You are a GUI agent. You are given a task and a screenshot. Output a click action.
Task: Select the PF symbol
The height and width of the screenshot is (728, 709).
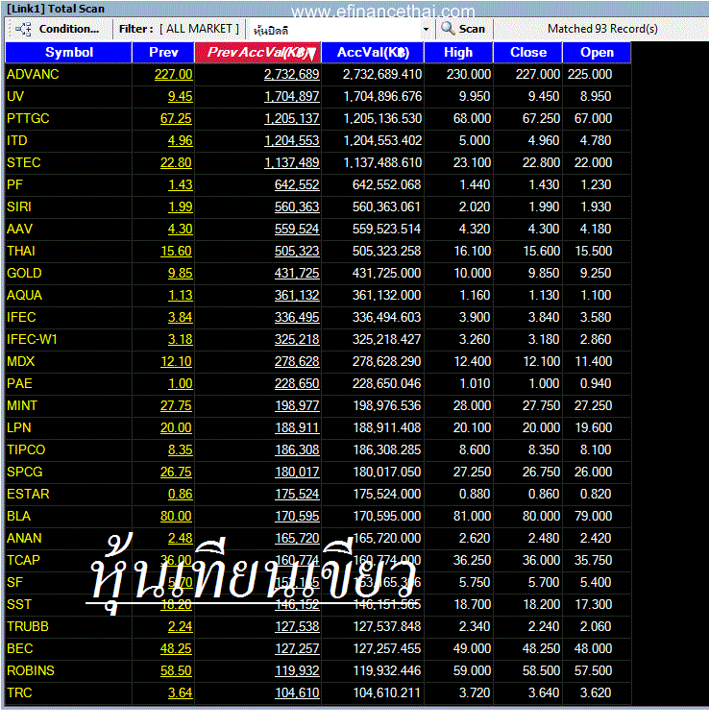(14, 184)
